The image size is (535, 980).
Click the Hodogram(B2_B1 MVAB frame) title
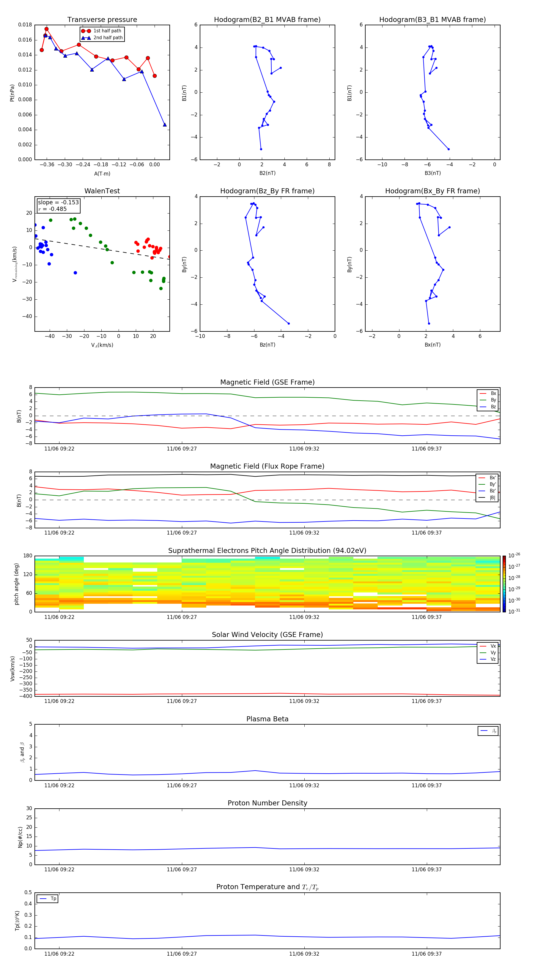pyautogui.click(x=267, y=20)
